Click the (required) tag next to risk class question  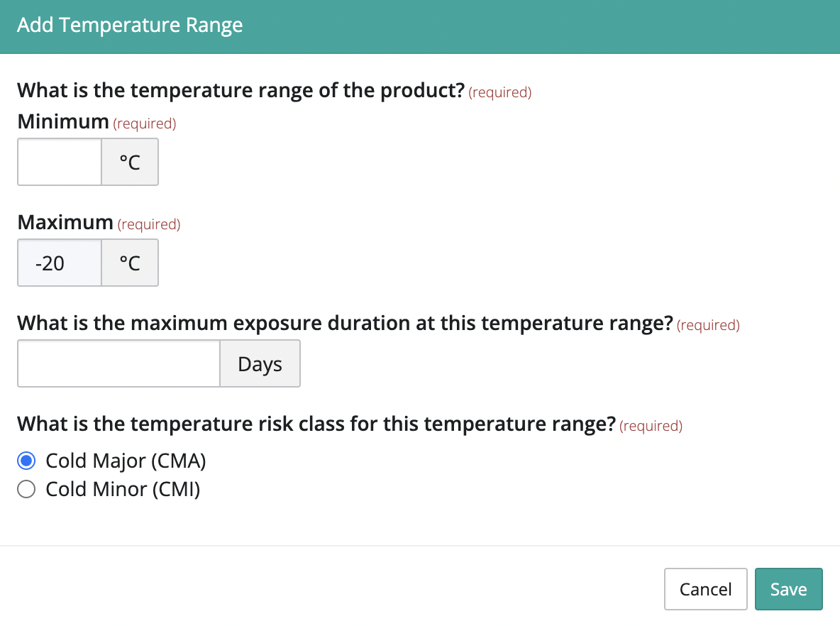650,426
